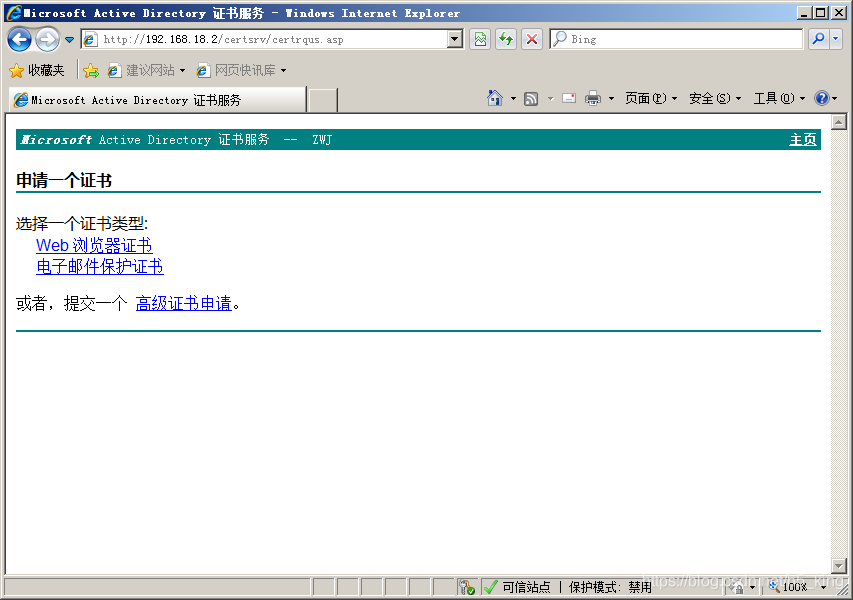Open the 电子邮件保护证书 link
Screen dimensions: 853x600
coord(100,267)
